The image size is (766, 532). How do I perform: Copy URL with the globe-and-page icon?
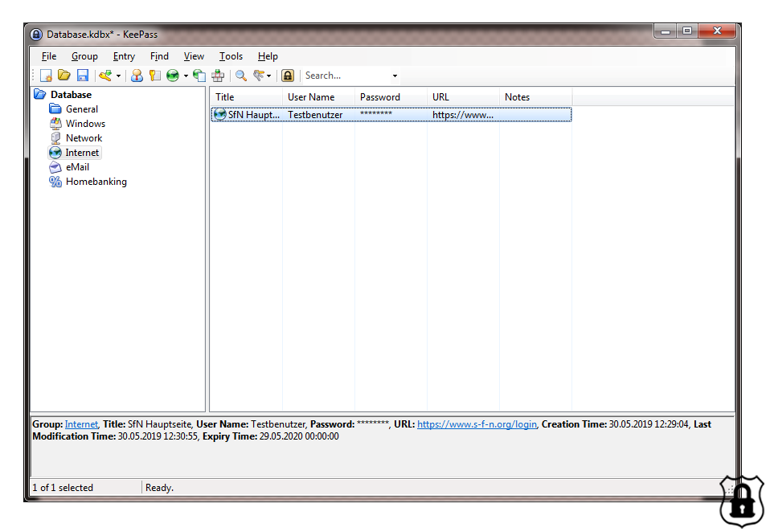[199, 76]
